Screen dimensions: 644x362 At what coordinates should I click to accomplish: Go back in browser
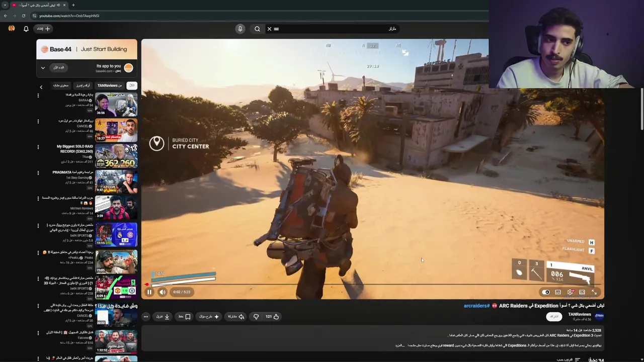coord(6,16)
